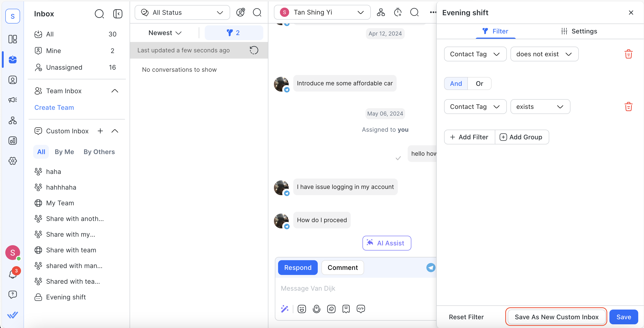Collapse the Team Inbox section
Viewport: 644px width, 328px height.
coord(115,91)
